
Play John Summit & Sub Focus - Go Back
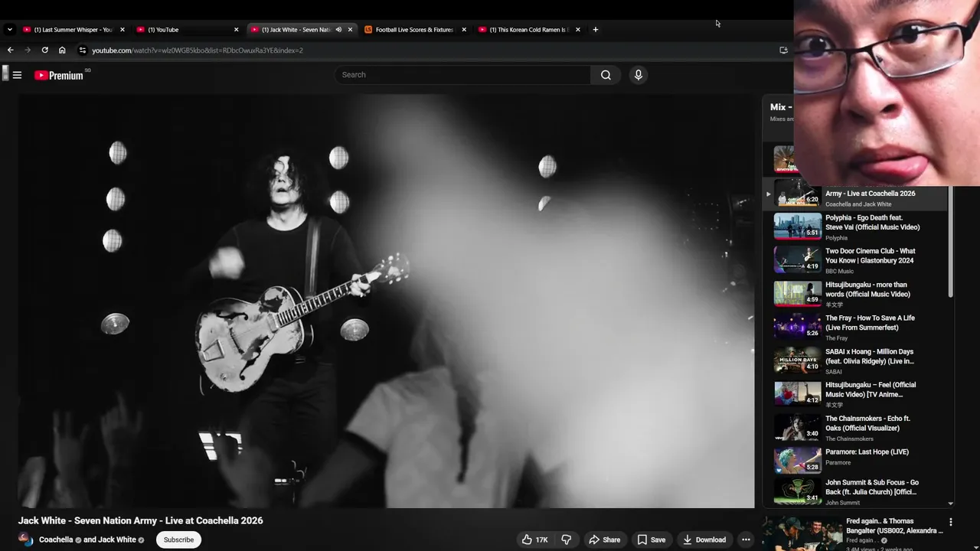(872, 487)
